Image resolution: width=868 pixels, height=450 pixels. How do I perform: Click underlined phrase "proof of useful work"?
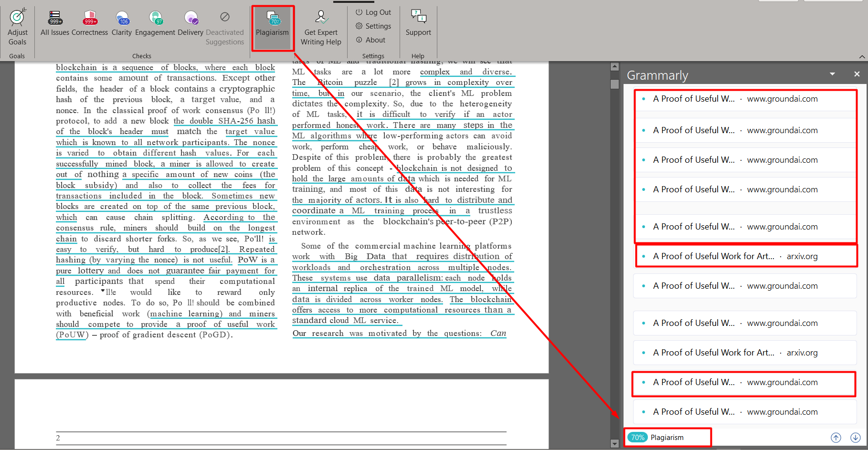tap(231, 324)
